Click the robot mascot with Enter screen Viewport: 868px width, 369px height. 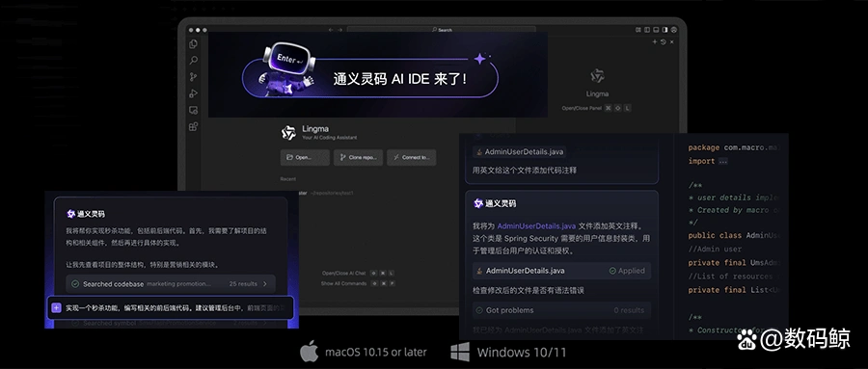(287, 70)
